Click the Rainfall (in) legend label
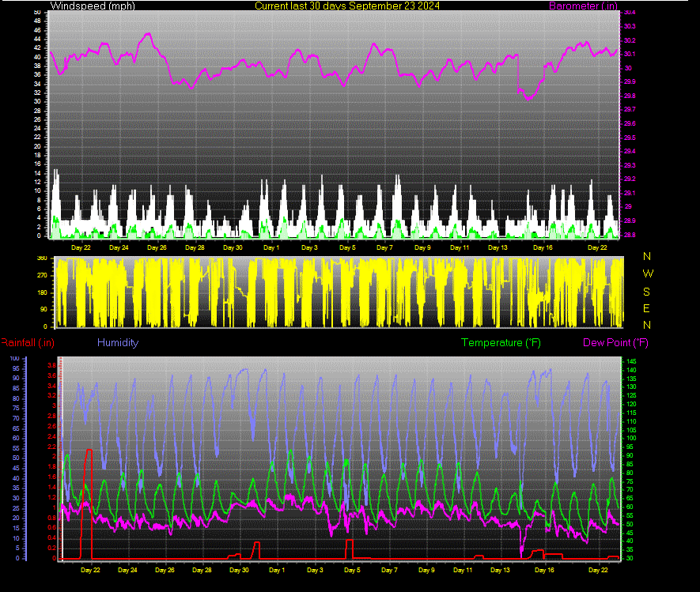 pyautogui.click(x=28, y=342)
